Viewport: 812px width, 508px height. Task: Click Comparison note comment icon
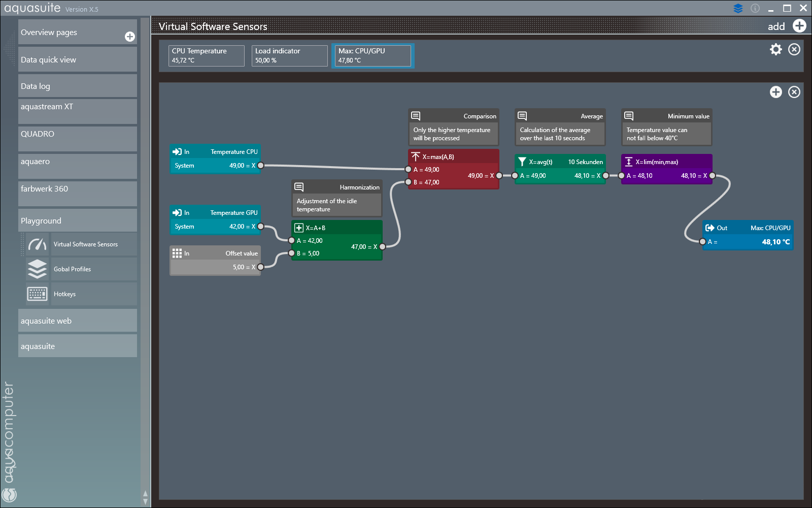416,116
